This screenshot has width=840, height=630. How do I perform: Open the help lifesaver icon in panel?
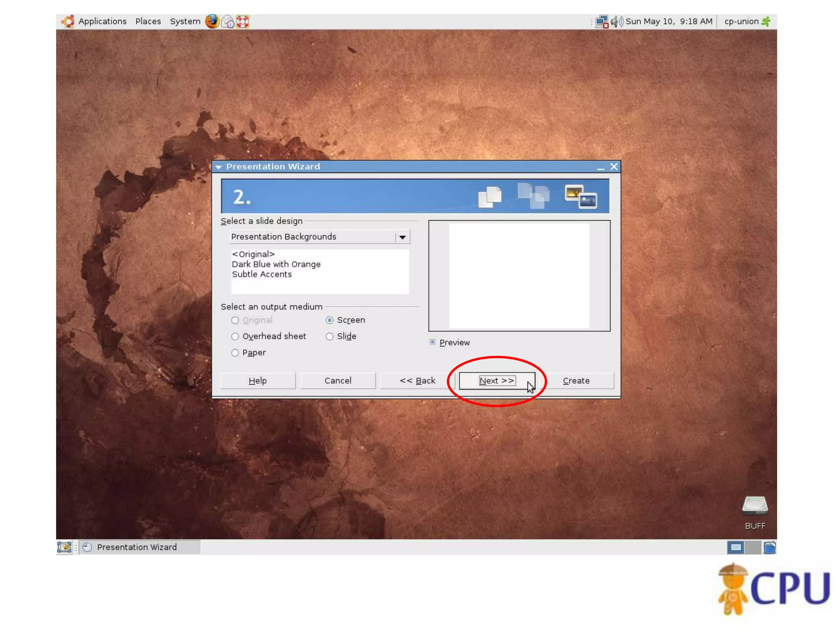pos(243,21)
